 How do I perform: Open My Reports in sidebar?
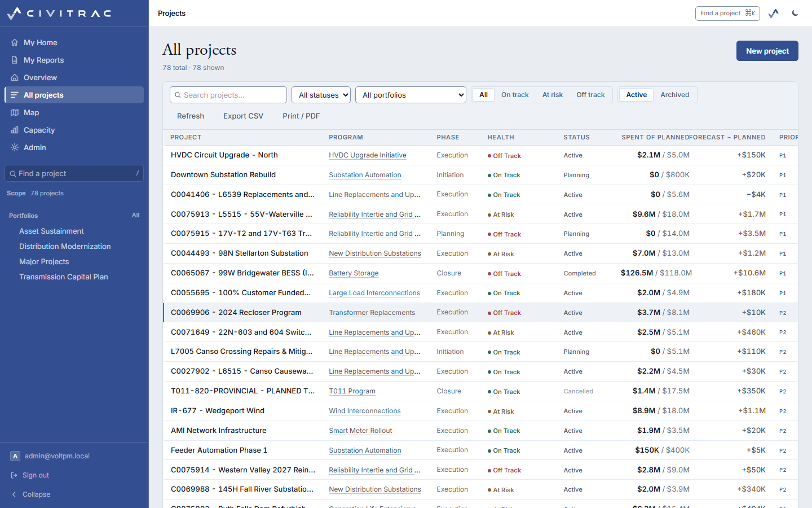click(x=74, y=60)
